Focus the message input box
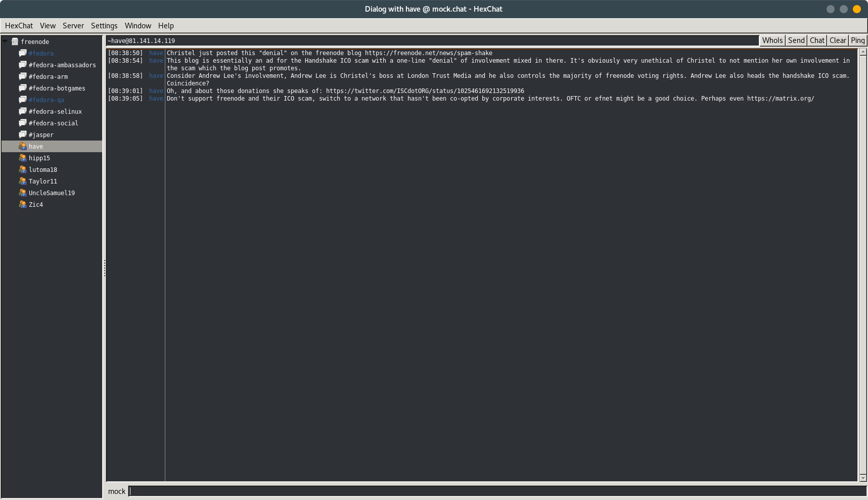868x500 pixels. click(498, 491)
